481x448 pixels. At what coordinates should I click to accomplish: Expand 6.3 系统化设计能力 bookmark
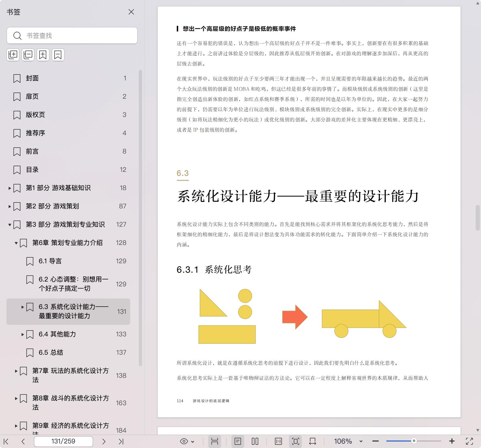point(23,307)
